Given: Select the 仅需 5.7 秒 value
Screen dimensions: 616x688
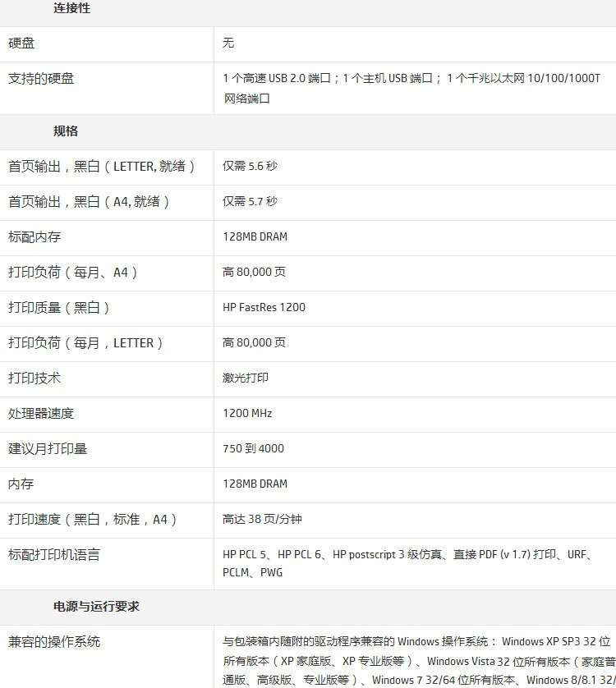Looking at the screenshot, I should click(250, 201).
